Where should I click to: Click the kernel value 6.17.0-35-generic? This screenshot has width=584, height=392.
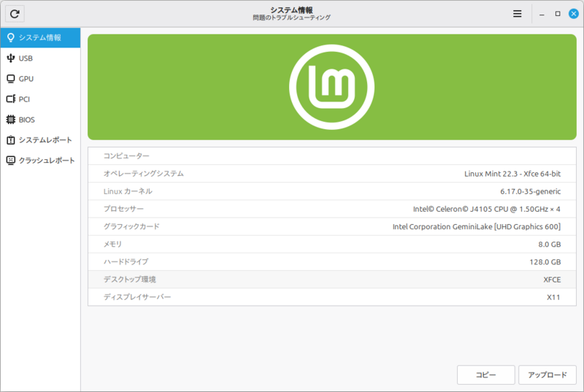pos(531,191)
